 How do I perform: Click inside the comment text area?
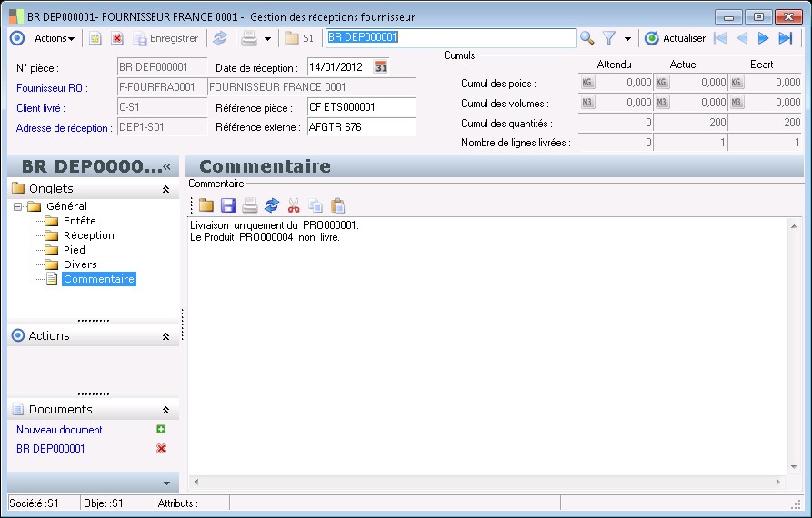tap(486, 347)
